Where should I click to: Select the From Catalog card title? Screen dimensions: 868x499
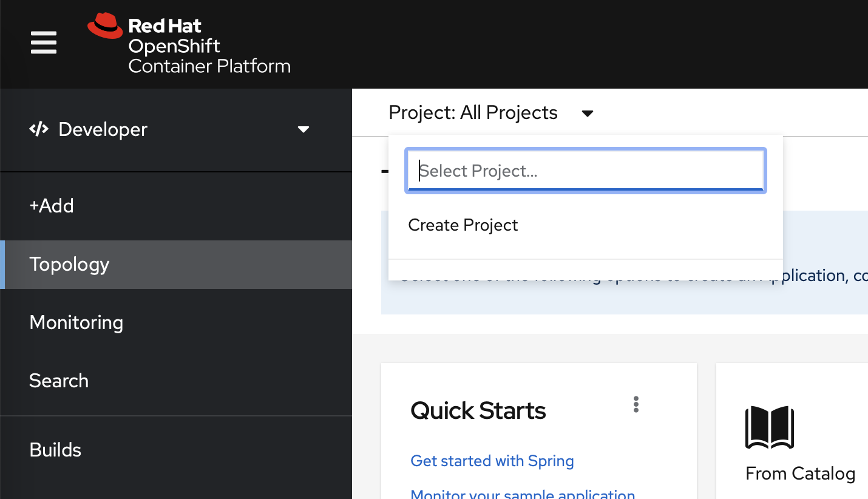800,474
